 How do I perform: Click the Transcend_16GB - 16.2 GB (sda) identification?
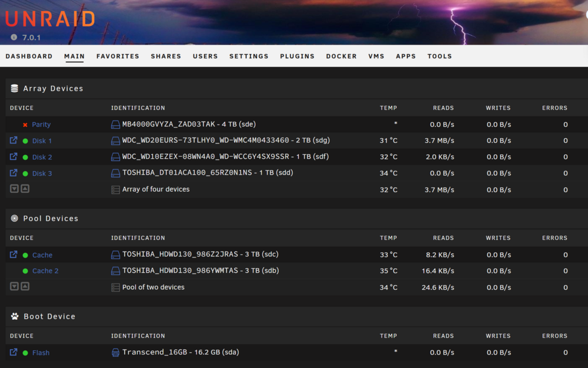[x=181, y=352]
